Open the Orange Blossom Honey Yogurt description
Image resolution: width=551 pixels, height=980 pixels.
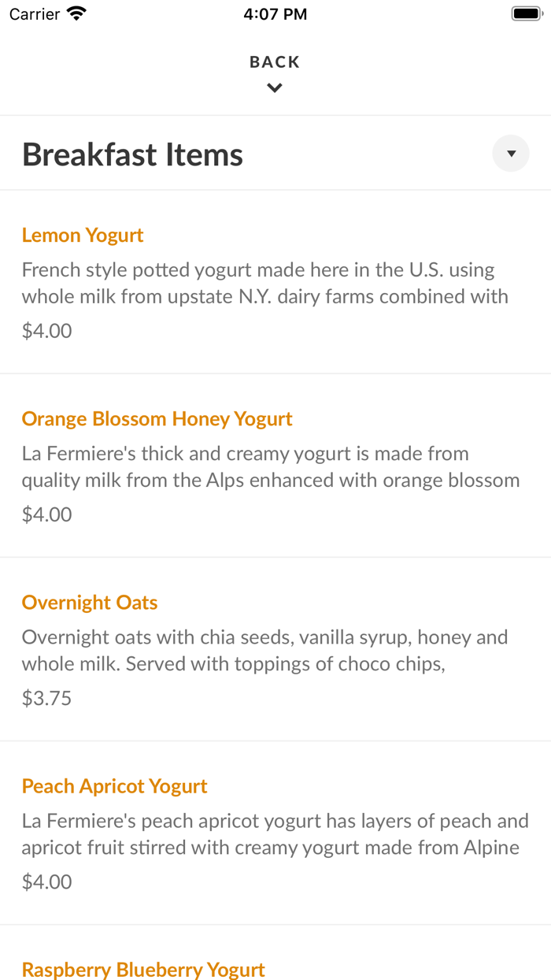point(271,466)
